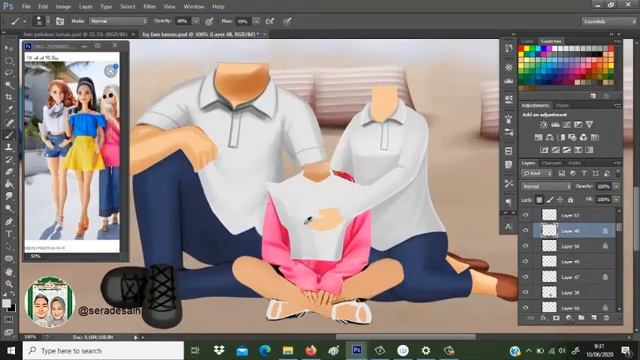Switch to the Color panel tab
This screenshot has width=640, height=360.
pos(527,41)
